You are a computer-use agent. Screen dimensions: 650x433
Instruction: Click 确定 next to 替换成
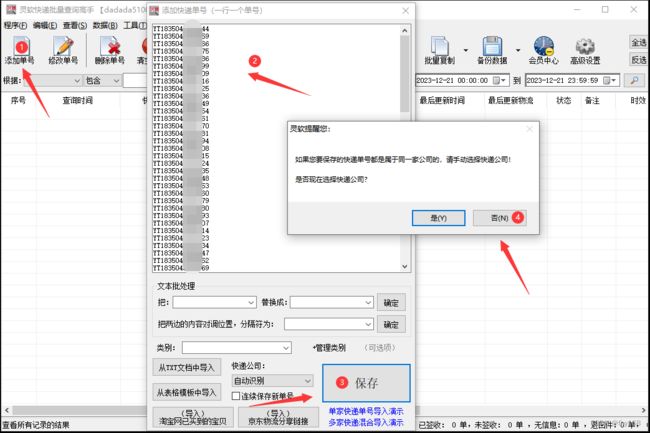(391, 303)
